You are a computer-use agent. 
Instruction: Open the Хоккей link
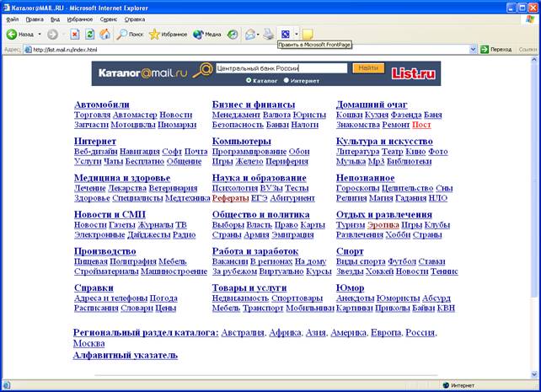pyautogui.click(x=379, y=271)
